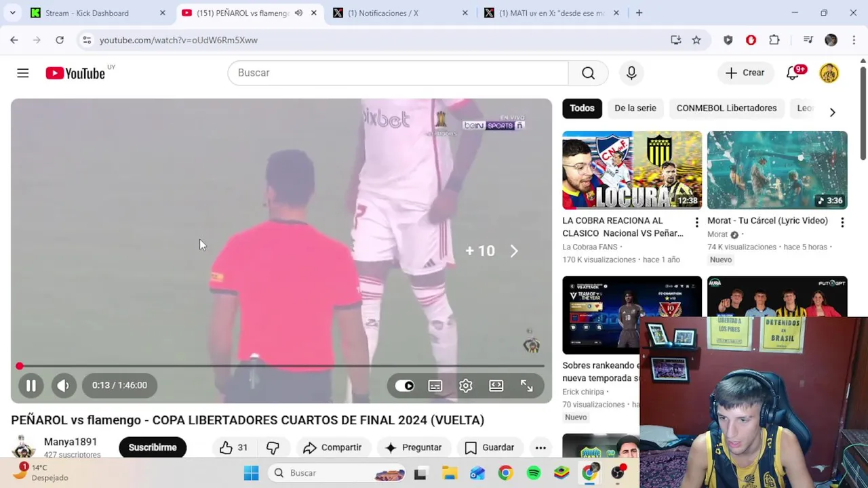Toggle autoplay switch in player

405,386
